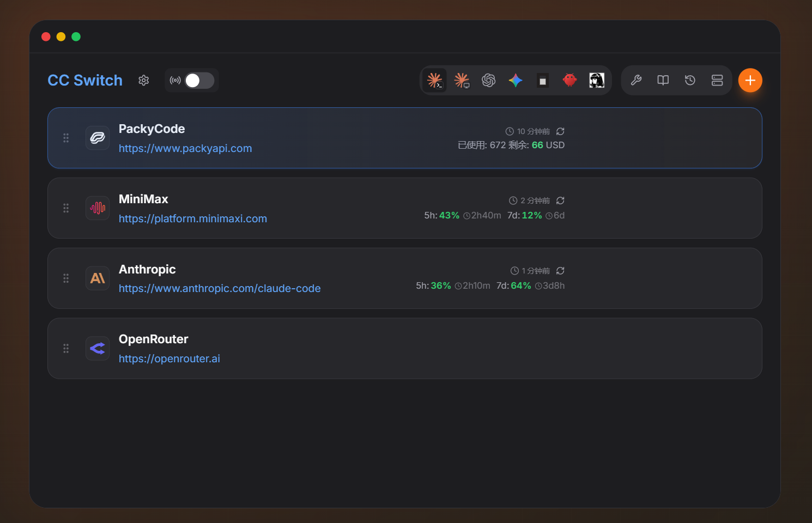Open the book icon in toolbar
This screenshot has height=523, width=812.
coord(663,81)
